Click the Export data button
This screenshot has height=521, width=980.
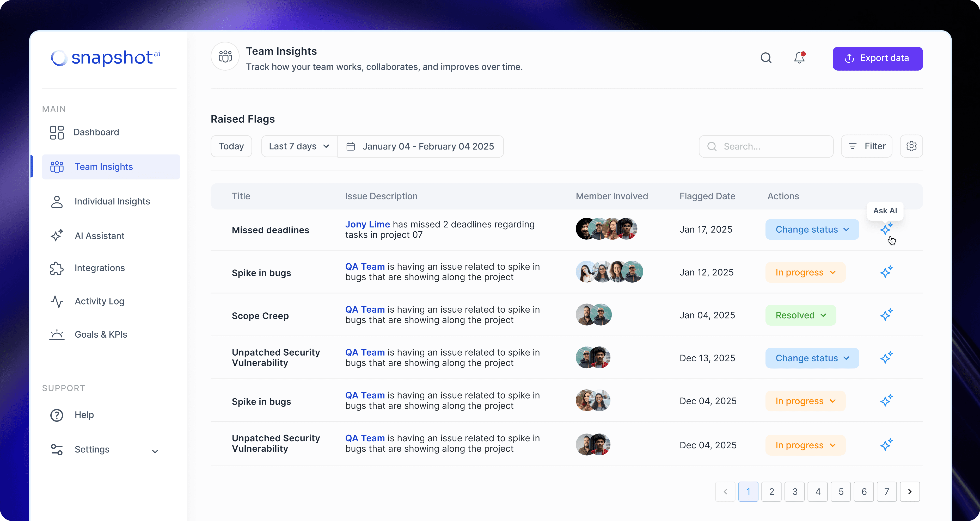[x=877, y=58]
